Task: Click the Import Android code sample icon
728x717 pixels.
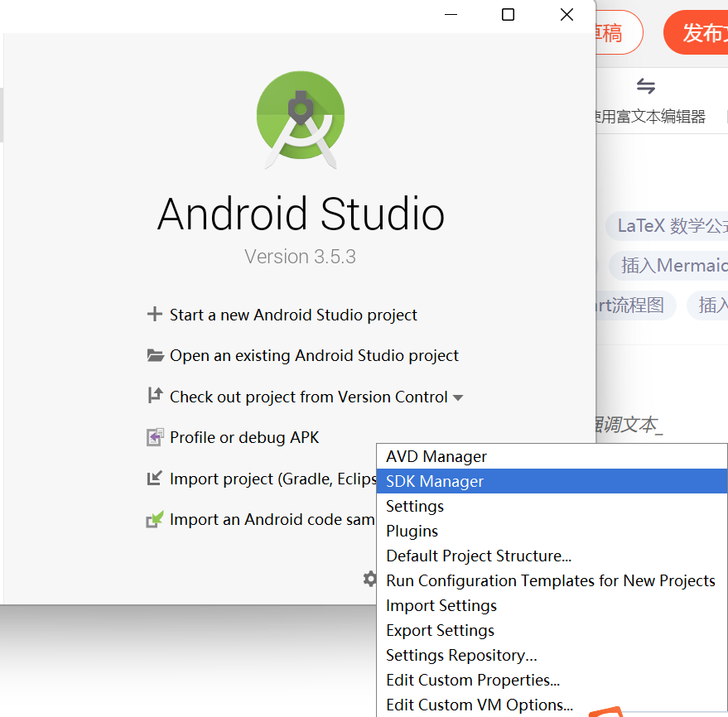Action: click(155, 519)
